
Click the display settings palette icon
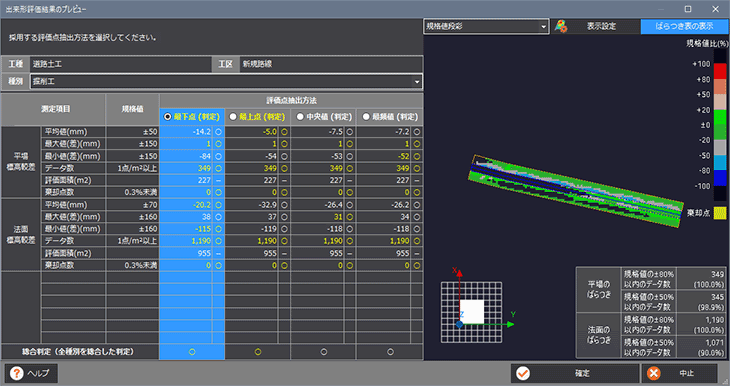pos(561,26)
